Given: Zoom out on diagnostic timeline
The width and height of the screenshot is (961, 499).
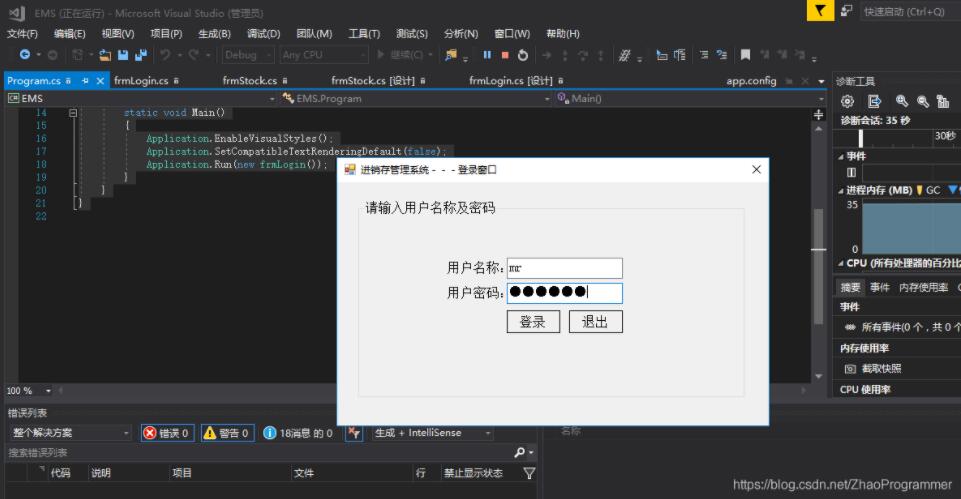Looking at the screenshot, I should 923,101.
